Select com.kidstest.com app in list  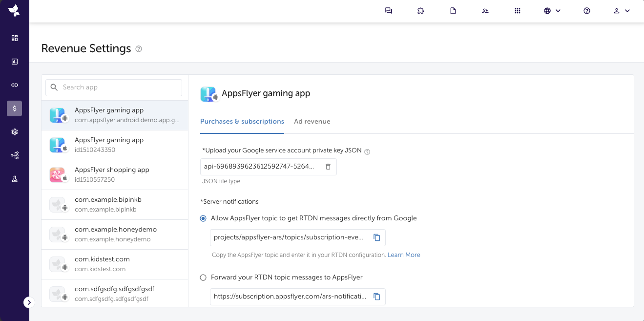[x=115, y=264]
